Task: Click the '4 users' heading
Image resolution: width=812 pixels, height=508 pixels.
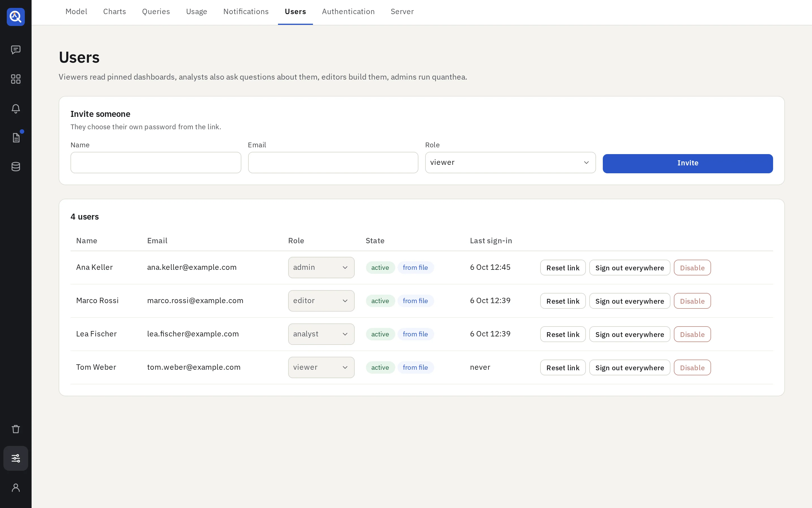Action: [85, 217]
